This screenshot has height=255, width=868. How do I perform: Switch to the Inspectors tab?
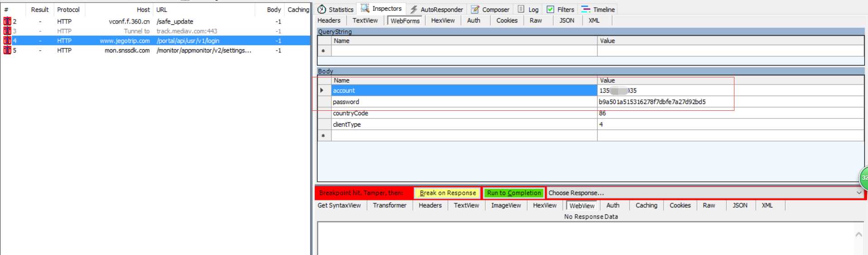tap(381, 9)
